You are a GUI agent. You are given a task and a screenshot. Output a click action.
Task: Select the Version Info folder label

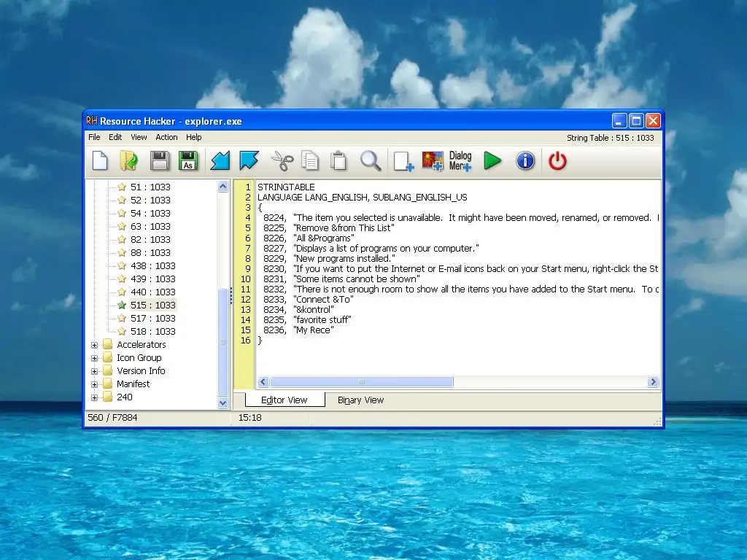(x=141, y=370)
